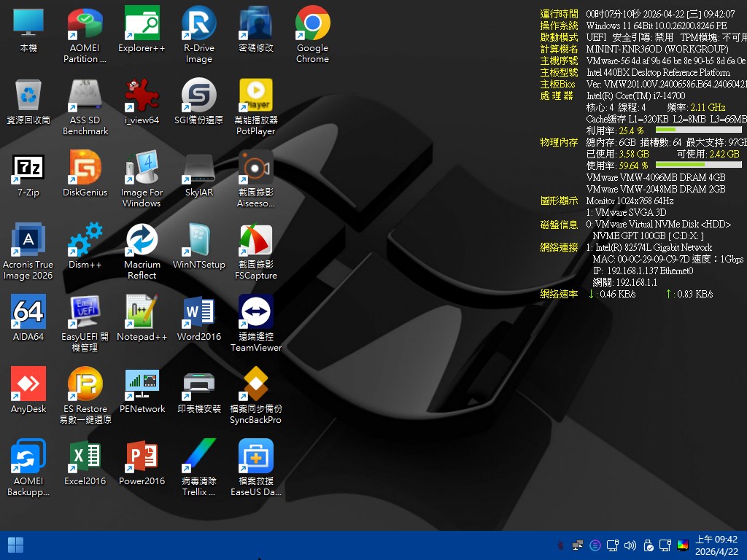Launch AOMEI Partition Assistant icon
Viewport: 747px width, 560px height.
pos(85,25)
